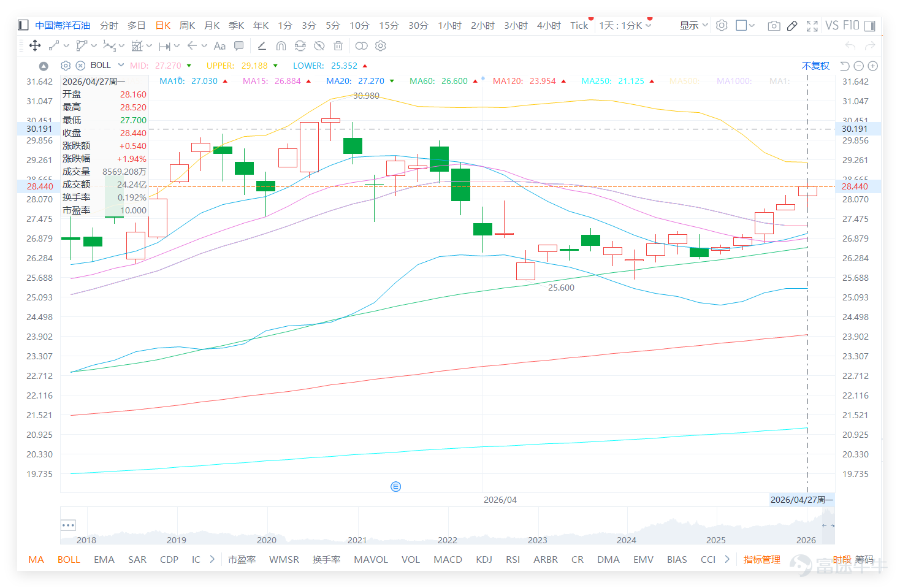The height and width of the screenshot is (588, 900).
Task: Add a comment bubble annotation
Action: pos(239,45)
